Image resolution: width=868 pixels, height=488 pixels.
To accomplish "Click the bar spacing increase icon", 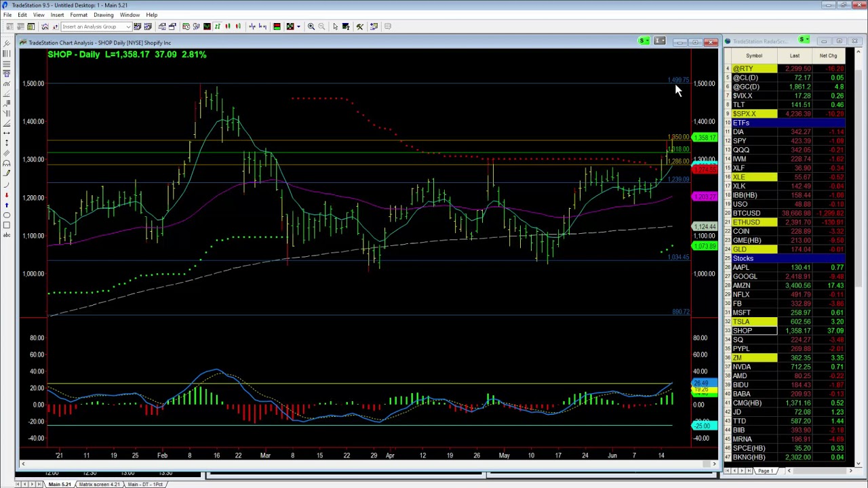I will tap(262, 26).
